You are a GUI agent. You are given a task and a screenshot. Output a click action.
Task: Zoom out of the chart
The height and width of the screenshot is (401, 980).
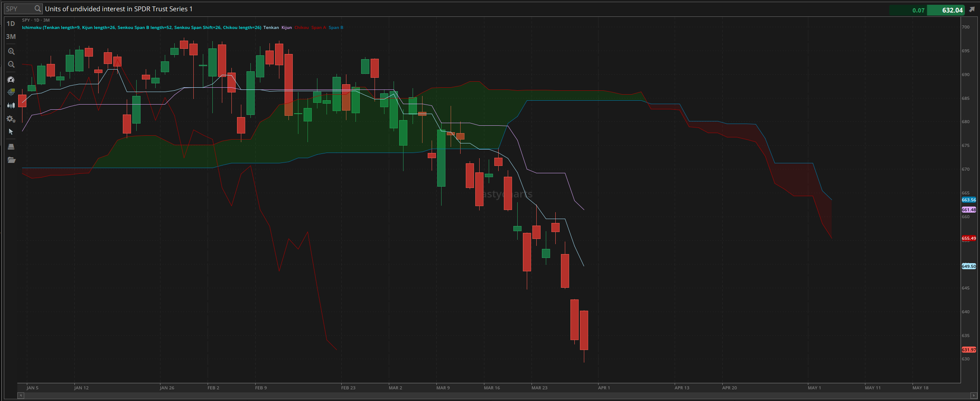pyautogui.click(x=11, y=65)
